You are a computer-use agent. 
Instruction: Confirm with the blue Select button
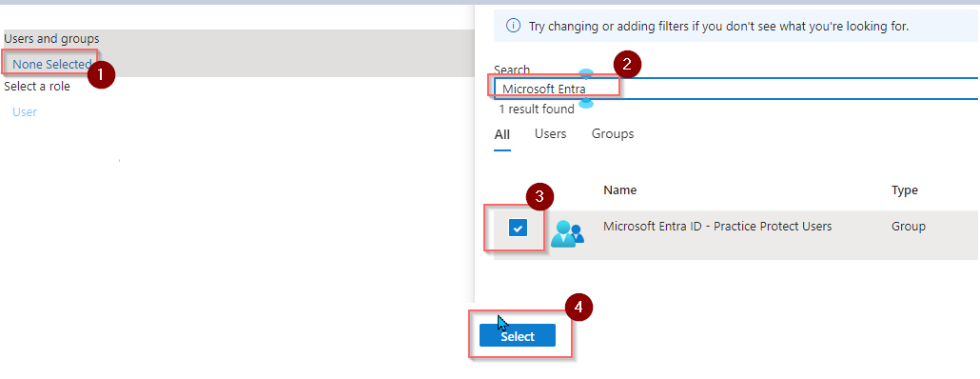(x=518, y=336)
